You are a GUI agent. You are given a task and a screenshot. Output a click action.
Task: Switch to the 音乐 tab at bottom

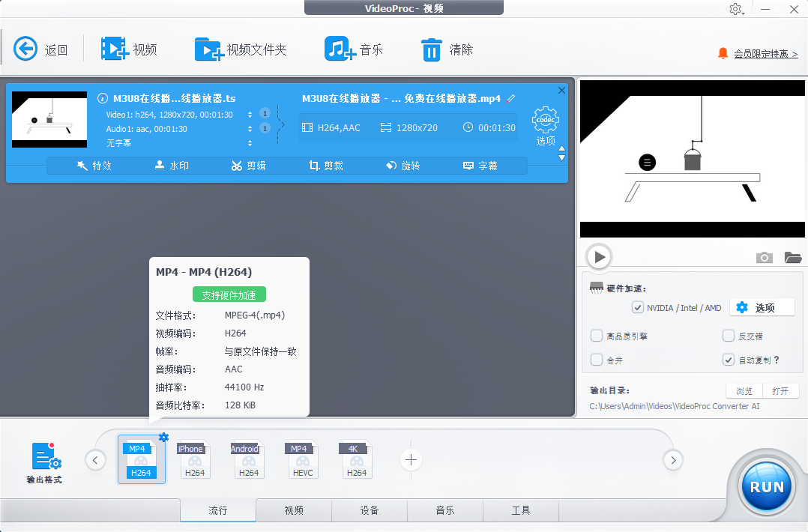click(445, 510)
